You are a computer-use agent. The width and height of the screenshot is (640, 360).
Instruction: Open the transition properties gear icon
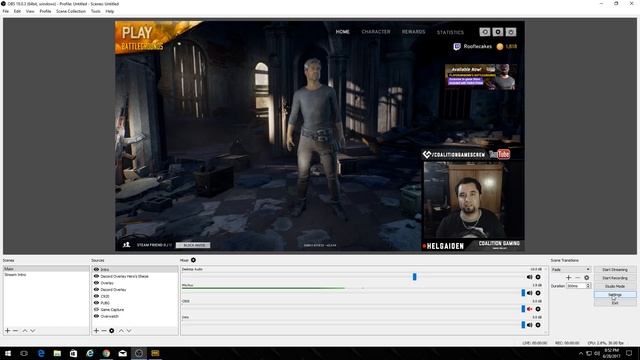click(x=587, y=278)
